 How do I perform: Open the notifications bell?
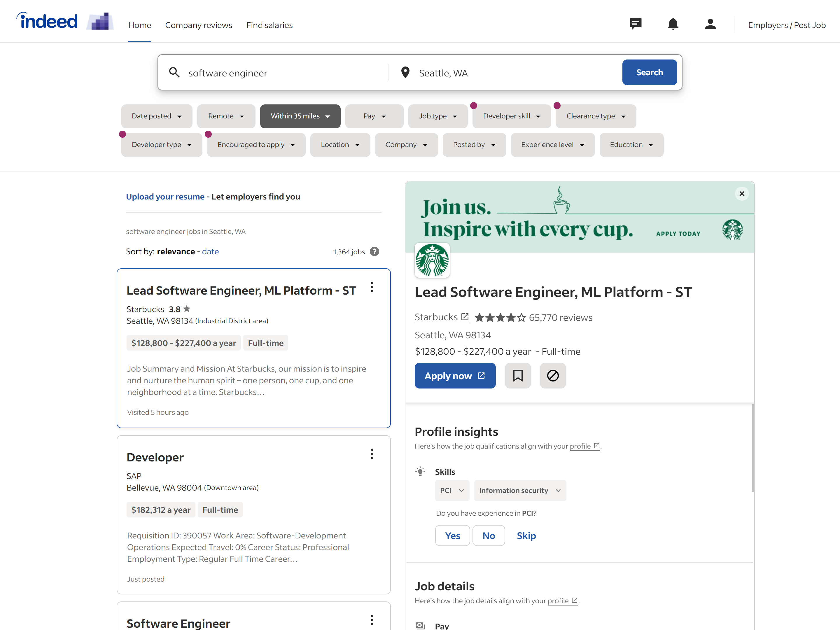[x=673, y=24]
